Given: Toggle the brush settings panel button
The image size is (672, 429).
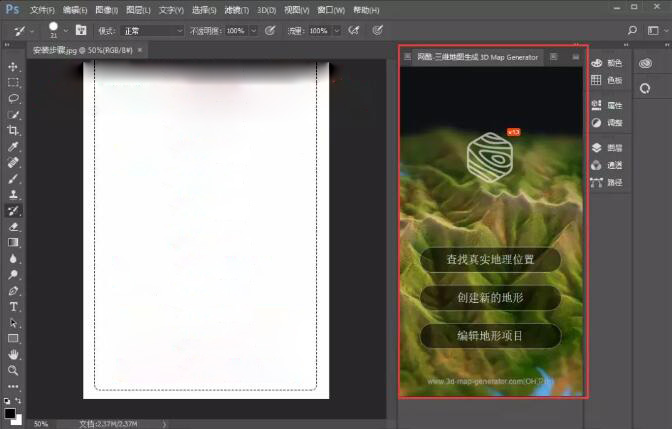Looking at the screenshot, I should click(81, 30).
